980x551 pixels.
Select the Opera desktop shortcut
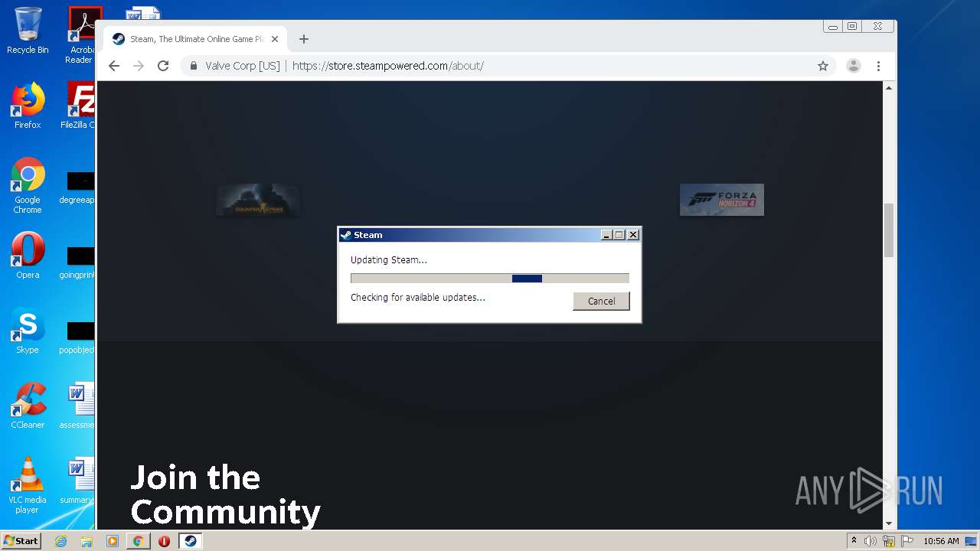[28, 256]
